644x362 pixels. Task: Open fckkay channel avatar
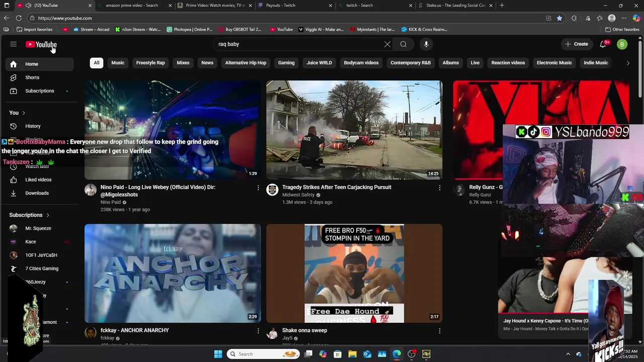pyautogui.click(x=91, y=333)
